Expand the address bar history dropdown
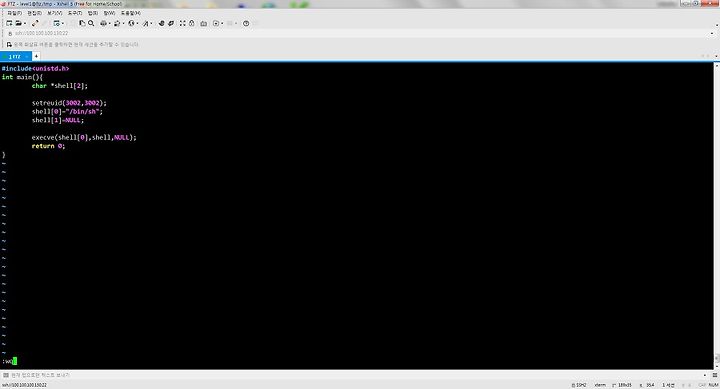The height and width of the screenshot is (389, 720). coord(712,34)
